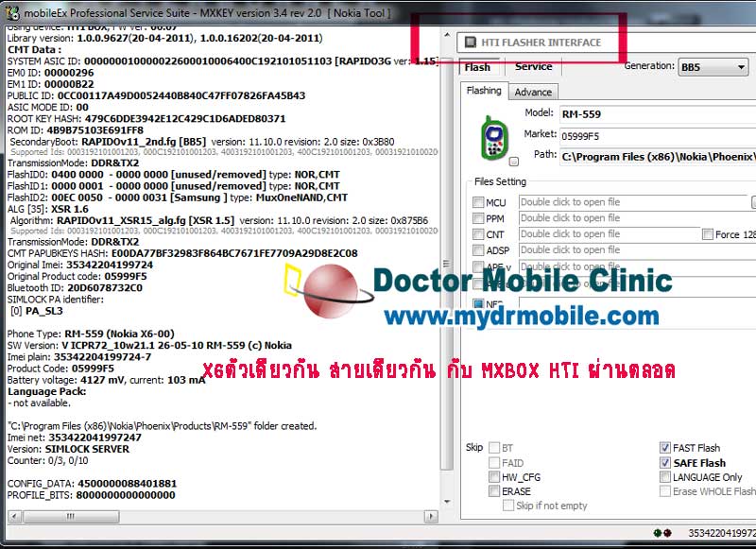Click the CONFIG_DATA log line
Image resolution: width=756 pixels, height=549 pixels.
coord(92,484)
